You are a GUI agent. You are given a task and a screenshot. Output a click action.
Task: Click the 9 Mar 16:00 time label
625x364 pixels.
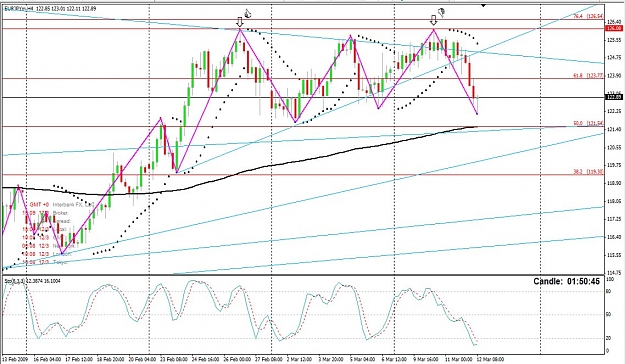coord(425,359)
